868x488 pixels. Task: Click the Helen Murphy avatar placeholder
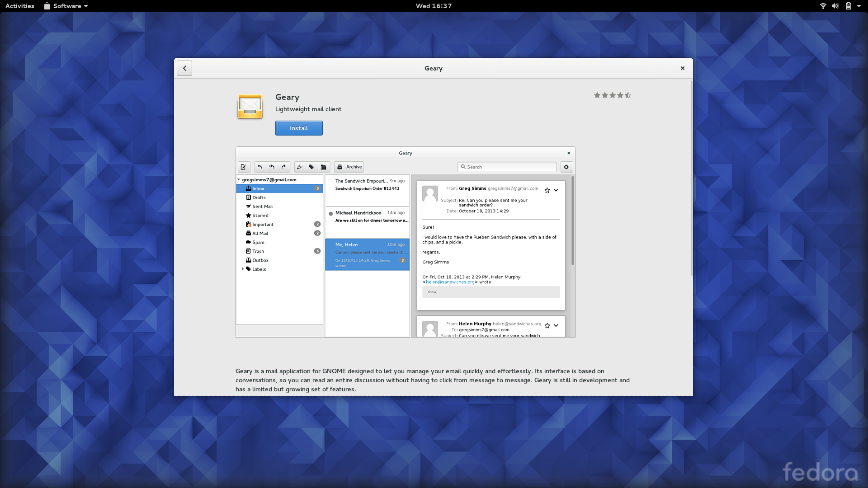pyautogui.click(x=430, y=329)
